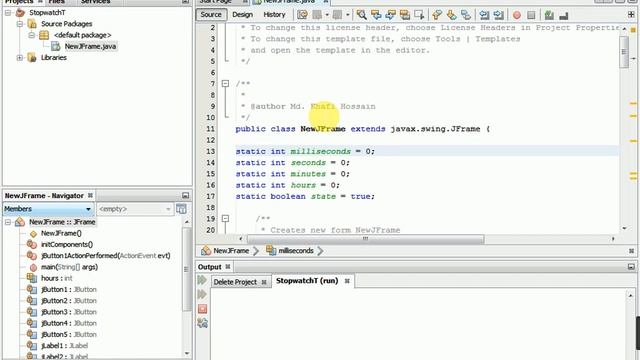Viewport: 640px width, 360px height.
Task: Select the hours : int member
Action: click(x=57, y=278)
